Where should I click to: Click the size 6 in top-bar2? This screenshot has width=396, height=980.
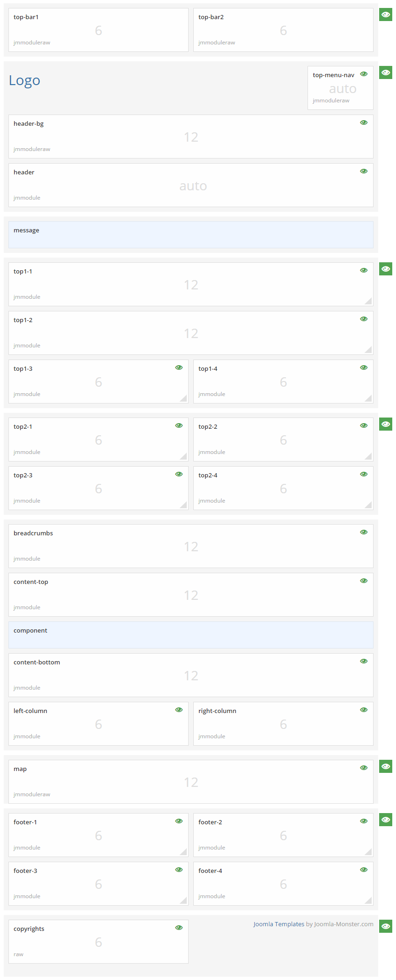[283, 31]
